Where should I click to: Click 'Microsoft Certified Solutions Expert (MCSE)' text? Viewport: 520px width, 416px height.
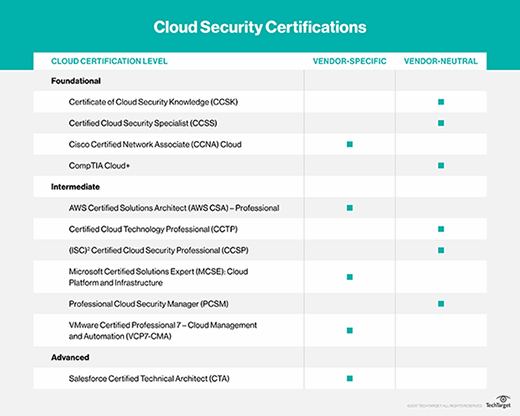pyautogui.click(x=158, y=277)
